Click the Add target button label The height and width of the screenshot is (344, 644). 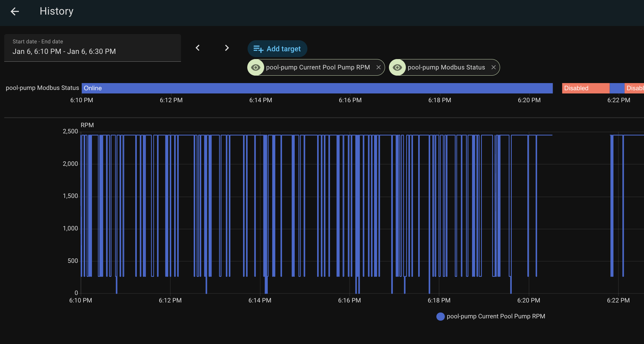(x=283, y=49)
